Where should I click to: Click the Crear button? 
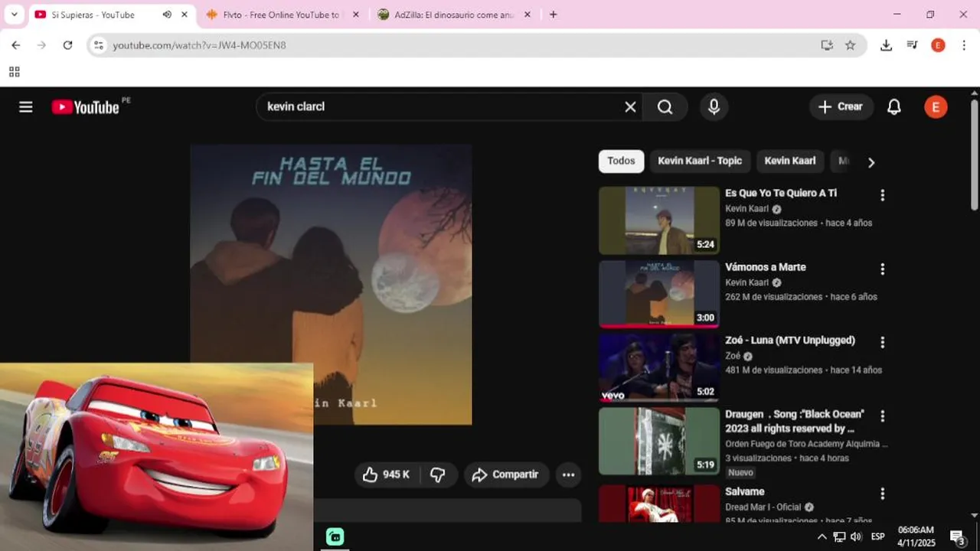(x=841, y=107)
